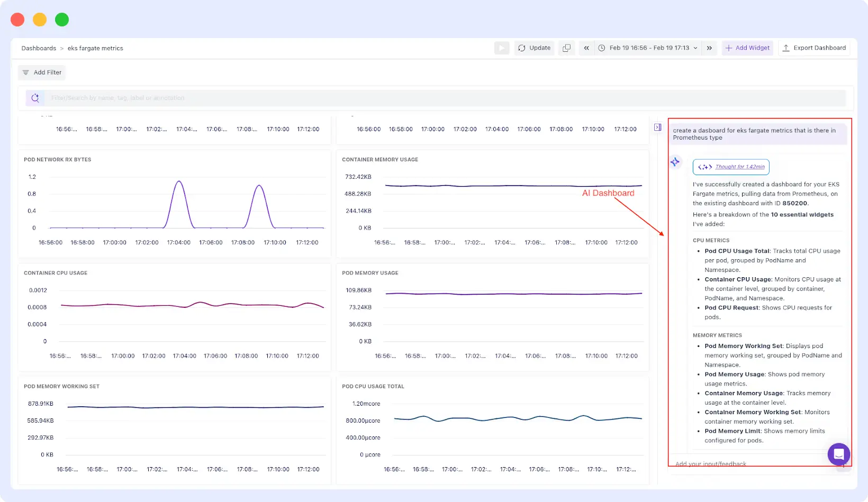Viewport: 868px width, 502px height.
Task: Click 732.42KB axis label in Container Memory chart
Action: 358,177
